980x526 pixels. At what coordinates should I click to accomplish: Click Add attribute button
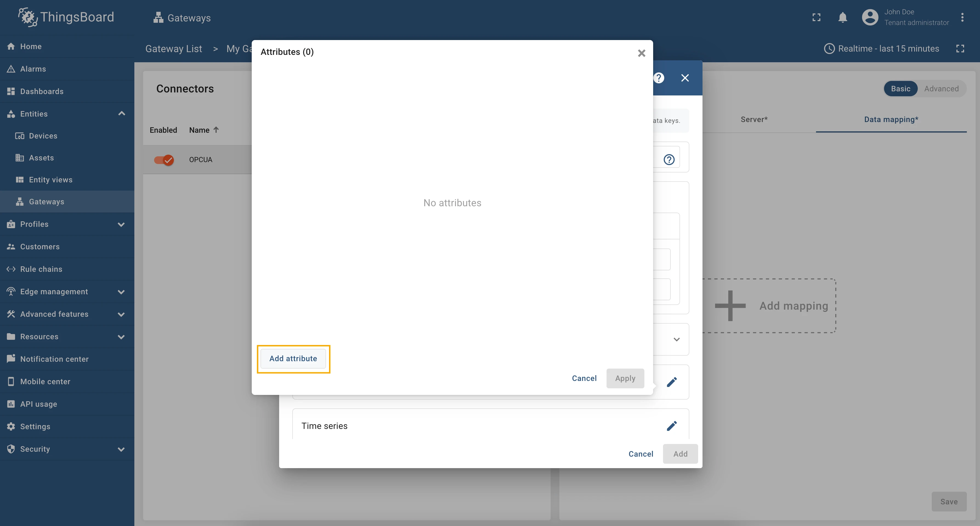(293, 358)
